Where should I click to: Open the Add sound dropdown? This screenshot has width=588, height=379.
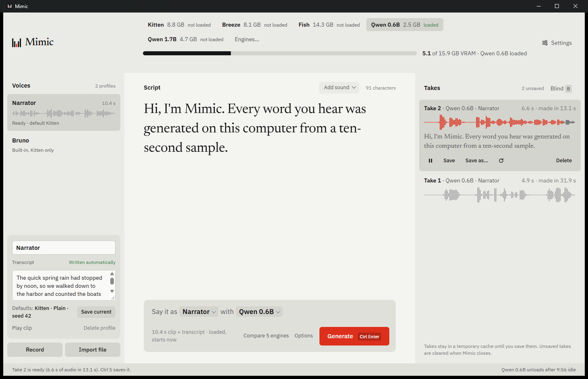click(x=339, y=88)
